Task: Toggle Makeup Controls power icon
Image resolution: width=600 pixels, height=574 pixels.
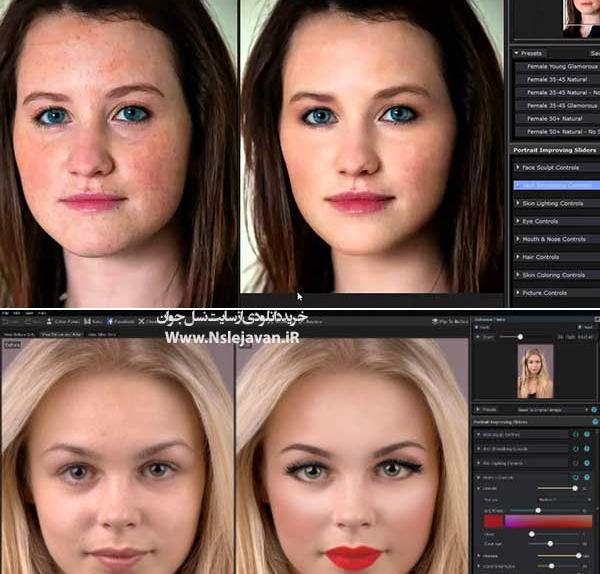Action: point(587,477)
